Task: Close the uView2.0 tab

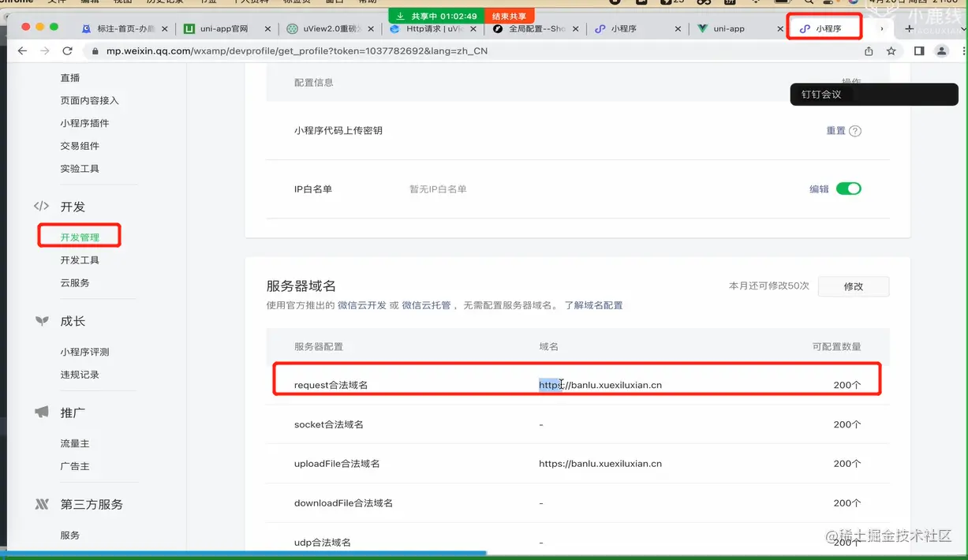Action: pyautogui.click(x=372, y=29)
